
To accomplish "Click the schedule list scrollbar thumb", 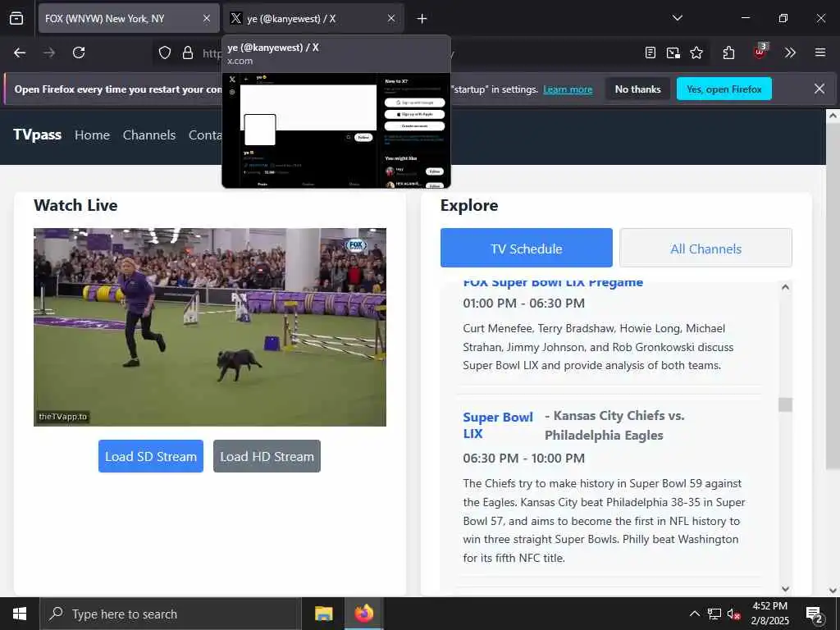I will click(785, 404).
